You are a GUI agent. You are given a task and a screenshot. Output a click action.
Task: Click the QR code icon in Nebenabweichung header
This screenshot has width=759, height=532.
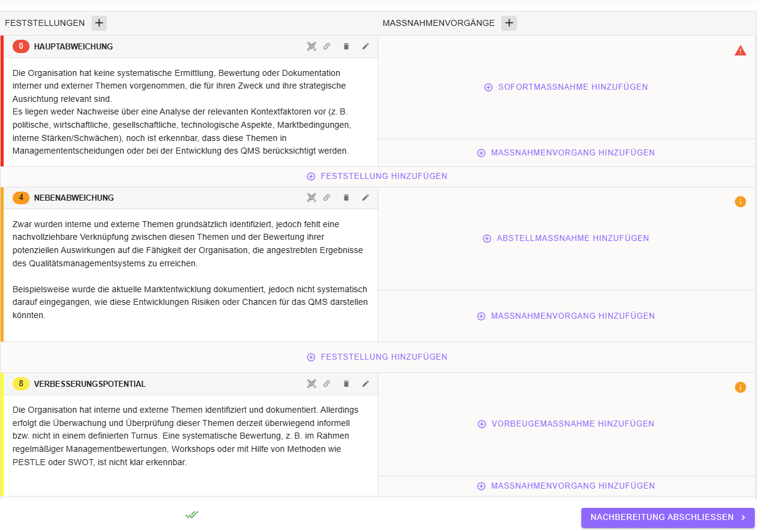311,198
